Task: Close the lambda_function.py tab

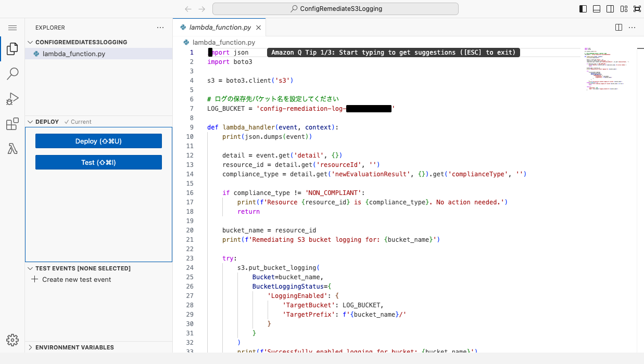Action: [x=259, y=28]
